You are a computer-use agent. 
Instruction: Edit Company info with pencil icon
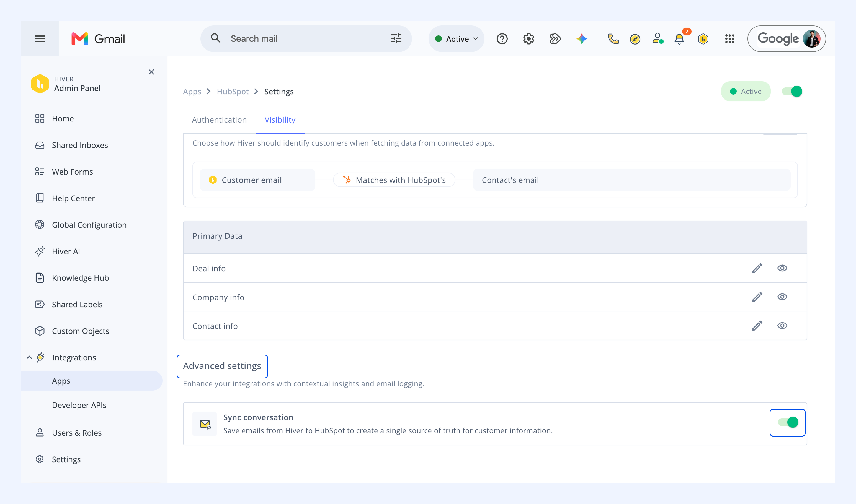757,297
